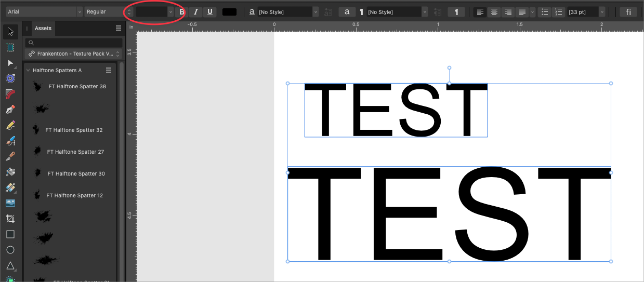This screenshot has width=644, height=282.
Task: Open the ligatures 'fi' typography button
Action: (x=628, y=12)
